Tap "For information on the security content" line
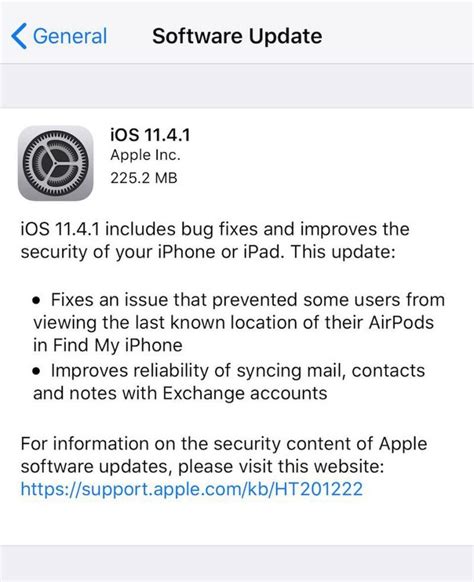Image resolution: width=474 pixels, height=582 pixels. (224, 444)
